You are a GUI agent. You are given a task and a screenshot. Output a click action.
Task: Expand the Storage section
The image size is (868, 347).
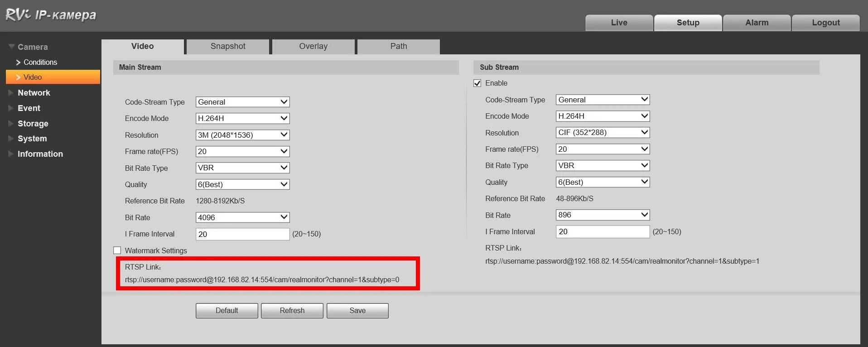pyautogui.click(x=28, y=123)
